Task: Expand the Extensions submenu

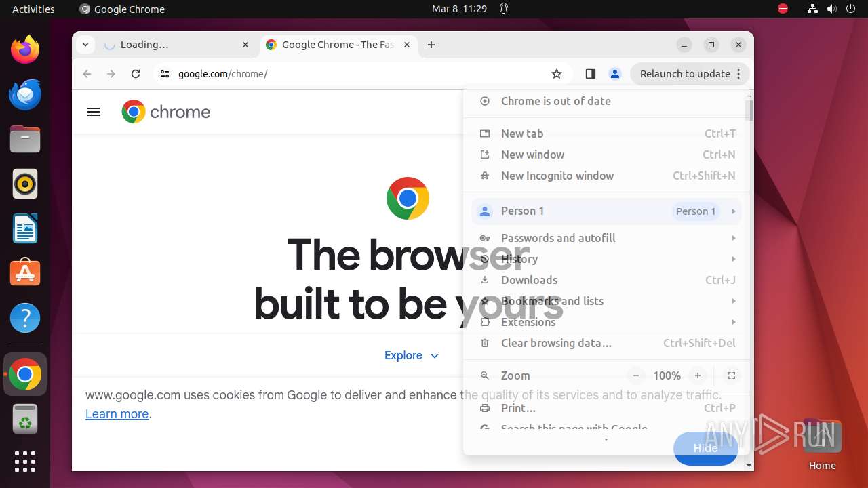Action: coord(606,322)
